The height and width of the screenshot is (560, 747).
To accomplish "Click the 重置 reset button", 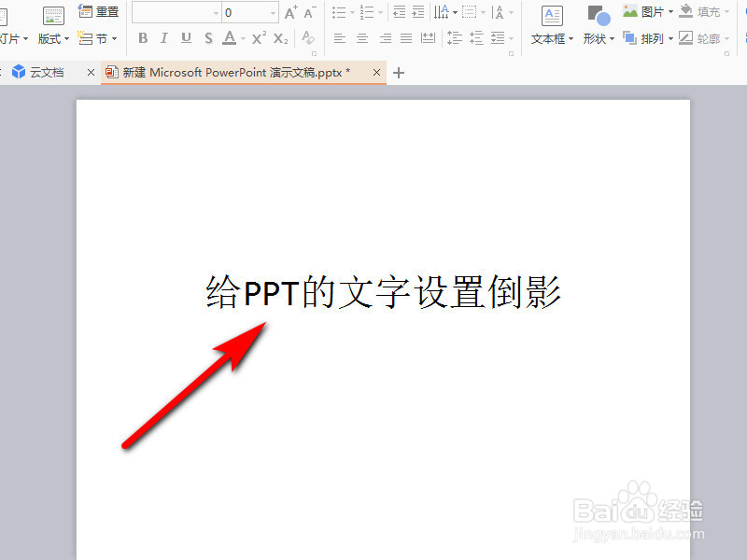I will click(98, 11).
